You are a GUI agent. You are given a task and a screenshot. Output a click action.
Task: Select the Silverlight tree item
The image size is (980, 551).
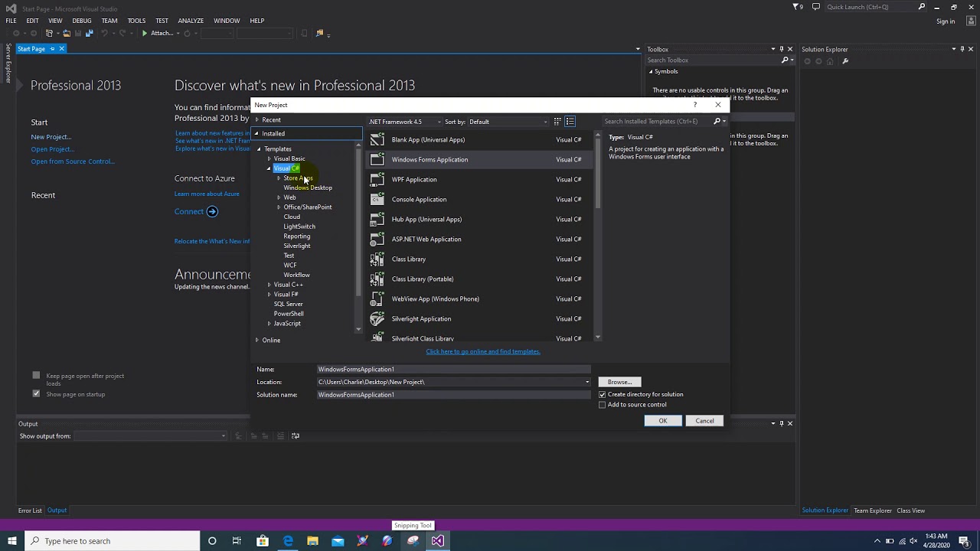(x=297, y=246)
